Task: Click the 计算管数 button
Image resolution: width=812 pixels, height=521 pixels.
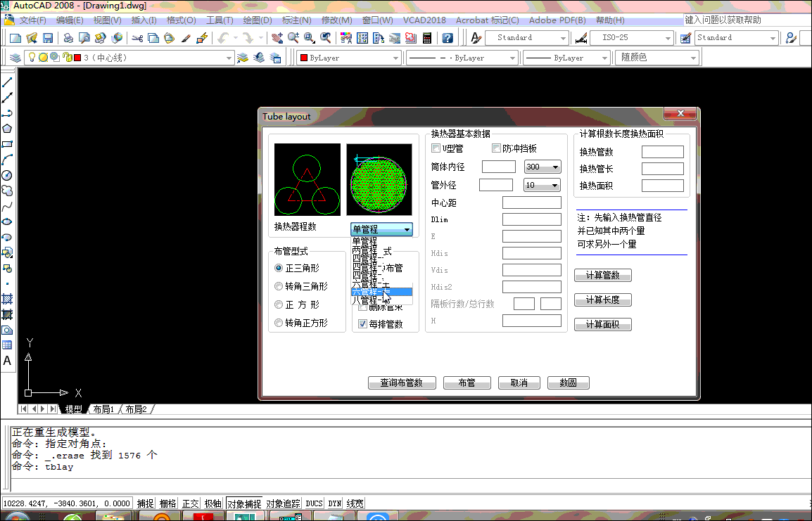Action: [x=603, y=276]
